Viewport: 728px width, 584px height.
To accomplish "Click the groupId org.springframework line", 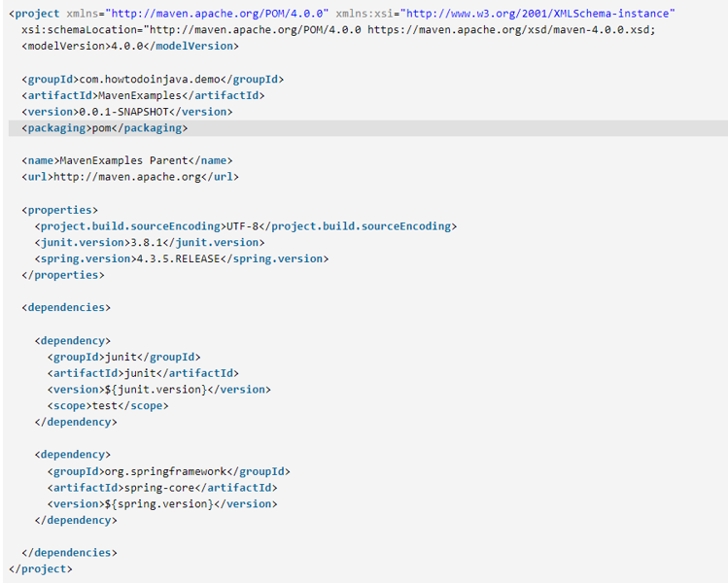I will point(168,471).
